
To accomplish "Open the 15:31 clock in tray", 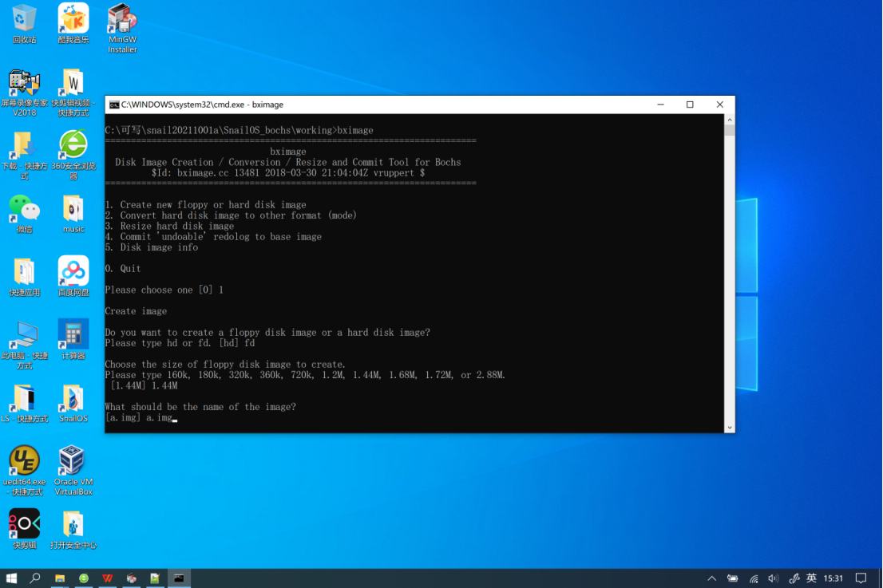I will pos(833,578).
